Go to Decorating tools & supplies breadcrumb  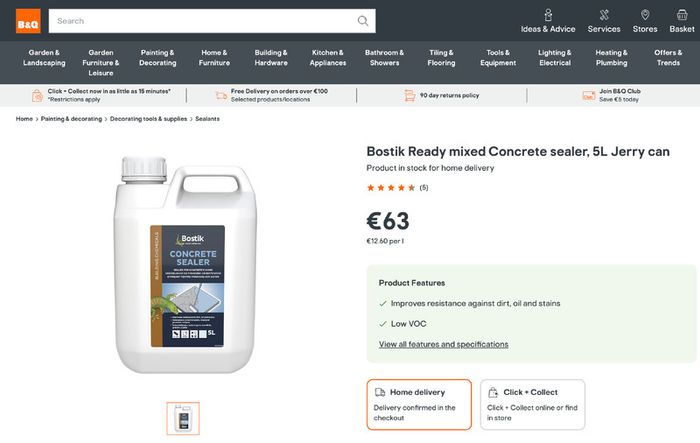[148, 119]
